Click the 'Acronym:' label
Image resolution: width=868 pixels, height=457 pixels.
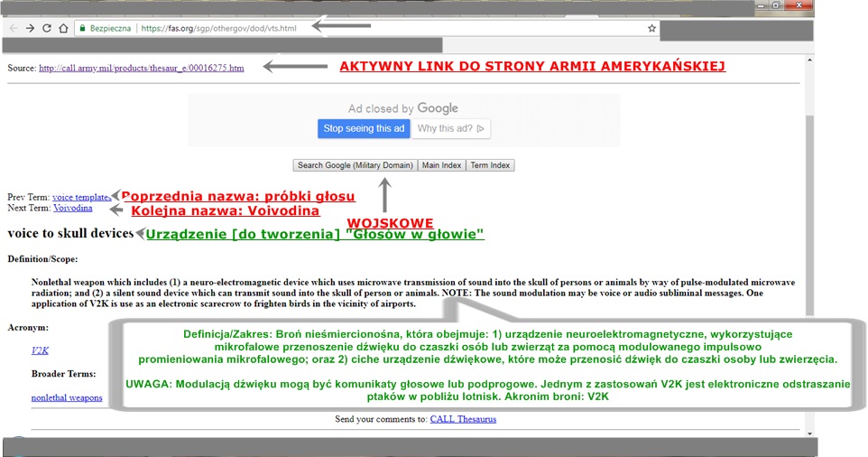tap(28, 327)
